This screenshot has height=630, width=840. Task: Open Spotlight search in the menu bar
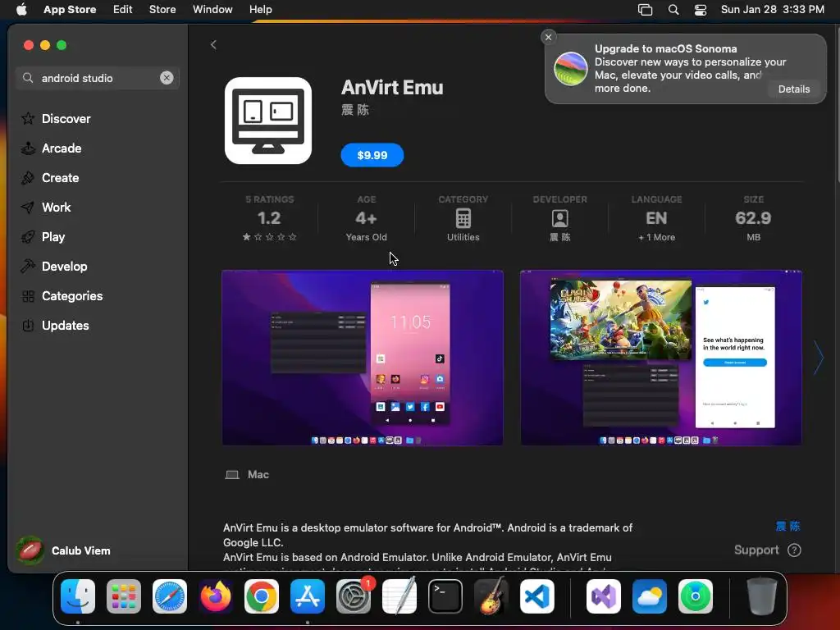(x=673, y=10)
